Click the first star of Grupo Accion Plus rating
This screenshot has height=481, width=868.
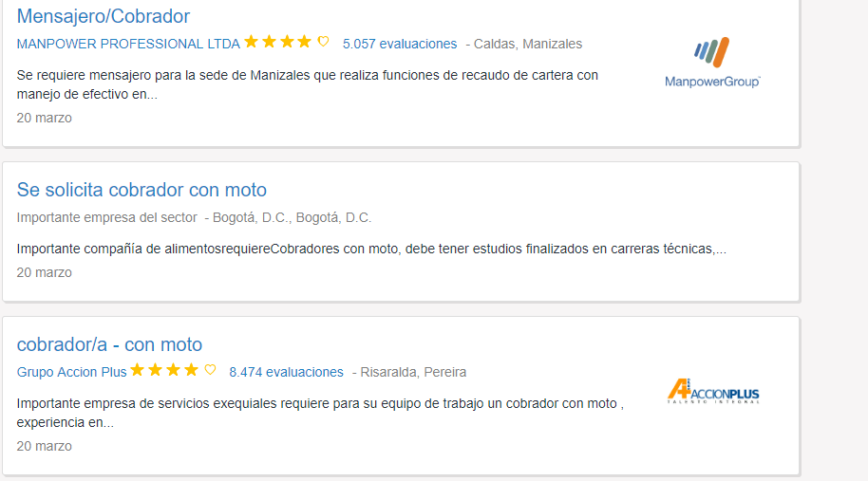click(x=137, y=370)
